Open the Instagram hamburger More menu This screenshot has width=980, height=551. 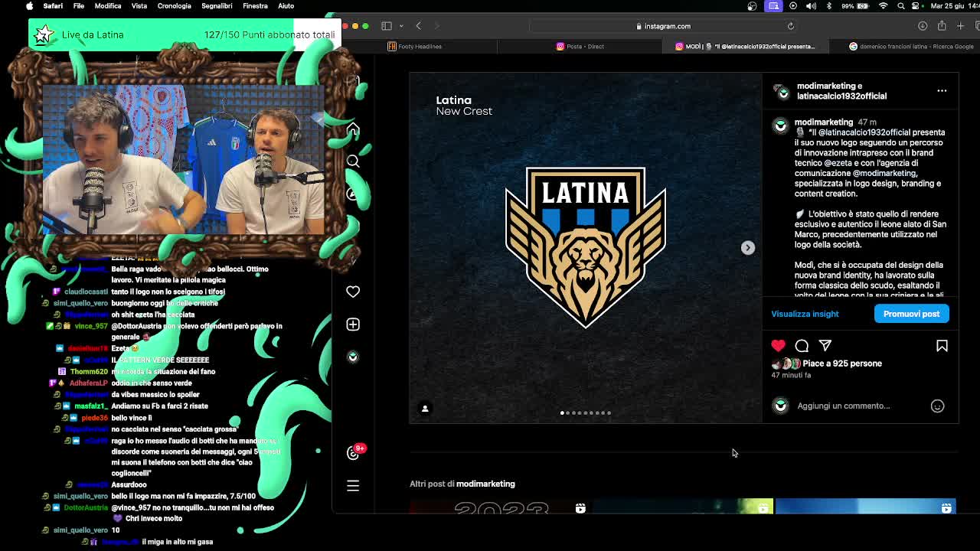pyautogui.click(x=353, y=485)
